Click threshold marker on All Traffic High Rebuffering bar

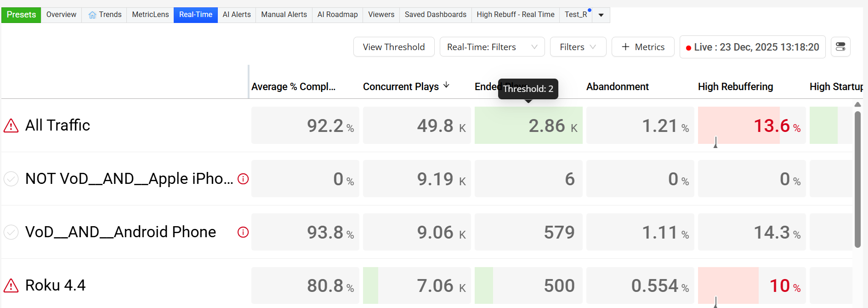(715, 142)
